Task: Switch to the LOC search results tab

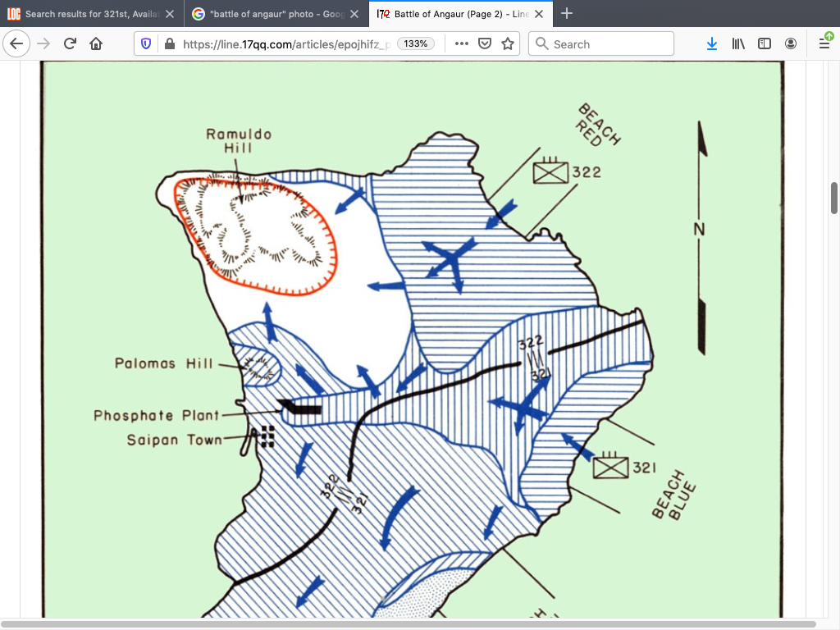Action: [90, 14]
